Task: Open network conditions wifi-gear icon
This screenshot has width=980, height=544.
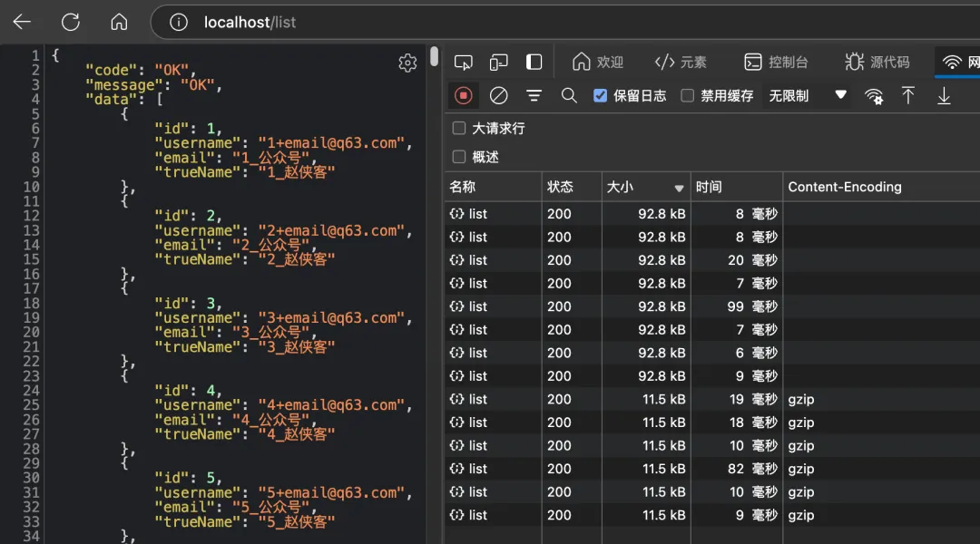Action: [x=874, y=96]
